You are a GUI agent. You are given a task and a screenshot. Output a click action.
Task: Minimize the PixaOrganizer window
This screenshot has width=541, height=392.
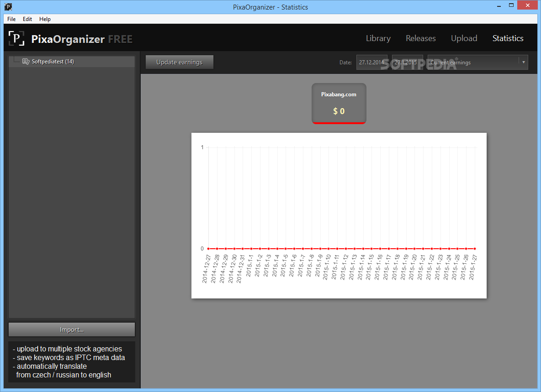pyautogui.click(x=499, y=5)
